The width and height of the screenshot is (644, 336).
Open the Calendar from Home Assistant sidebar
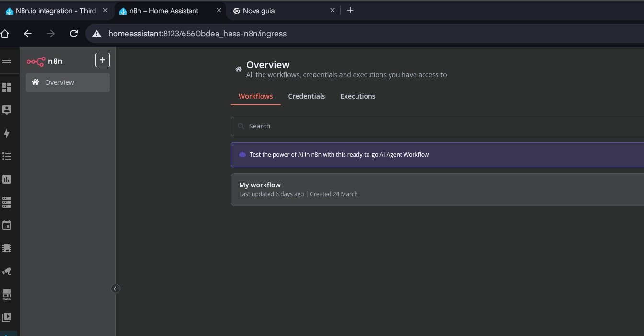pyautogui.click(x=7, y=225)
